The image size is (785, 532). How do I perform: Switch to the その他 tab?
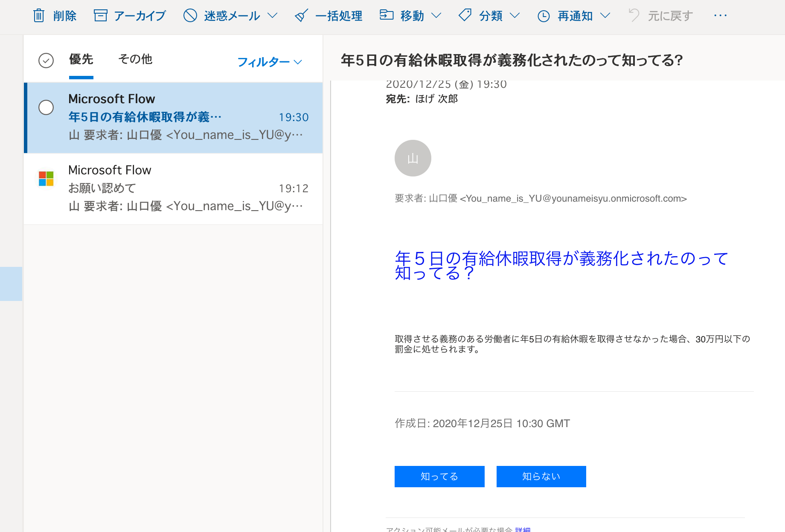point(135,59)
